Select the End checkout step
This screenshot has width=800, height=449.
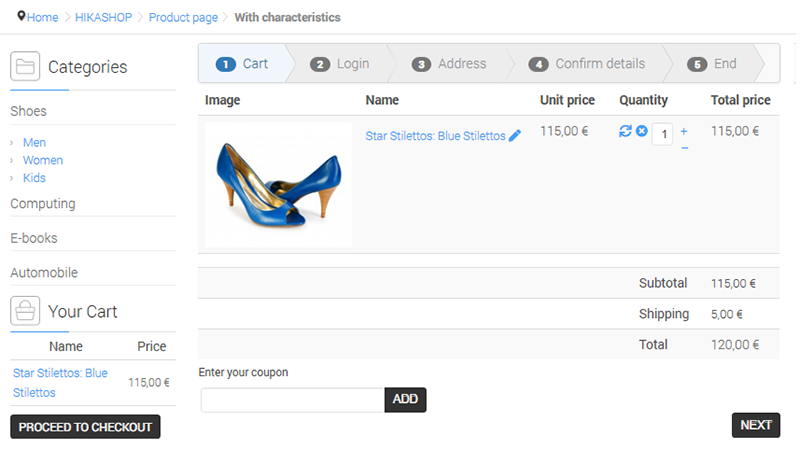[x=712, y=64]
